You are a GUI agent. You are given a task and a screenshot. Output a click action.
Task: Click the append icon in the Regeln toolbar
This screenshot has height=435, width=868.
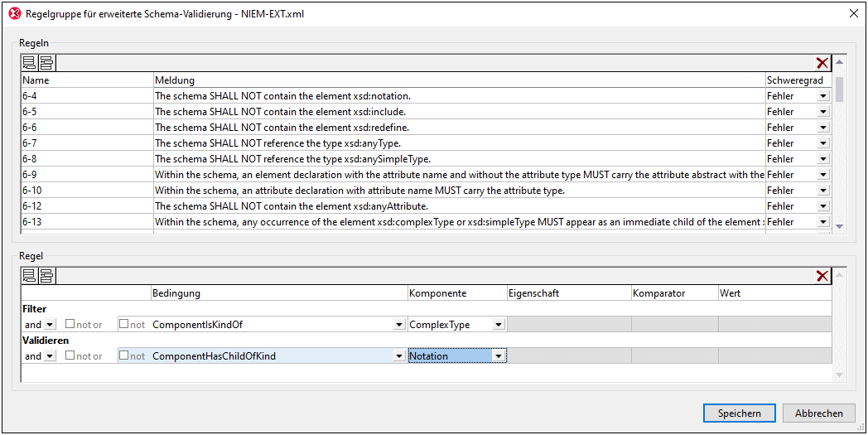tap(29, 63)
